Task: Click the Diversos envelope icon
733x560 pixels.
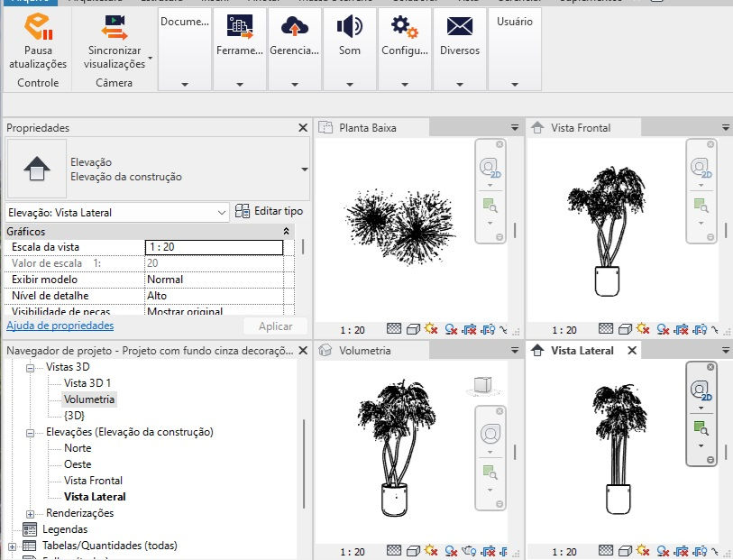Action: click(460, 26)
